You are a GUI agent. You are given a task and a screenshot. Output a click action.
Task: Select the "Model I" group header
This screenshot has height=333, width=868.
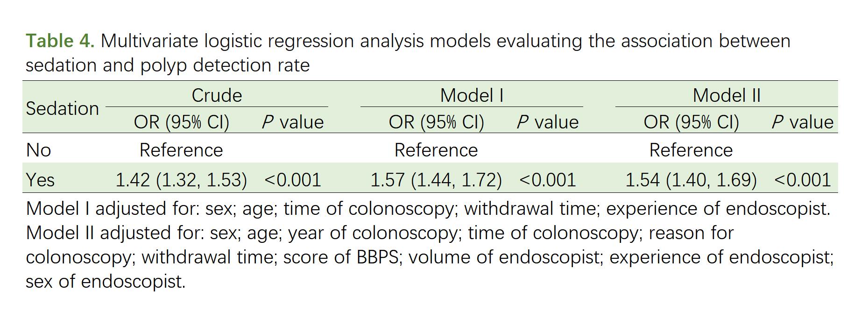pos(472,95)
